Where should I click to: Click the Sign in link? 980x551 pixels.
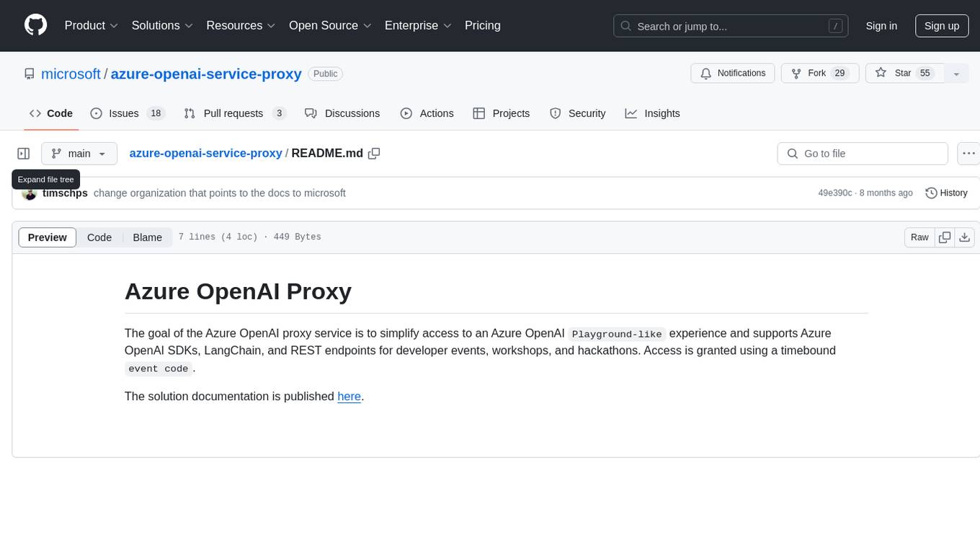(881, 26)
